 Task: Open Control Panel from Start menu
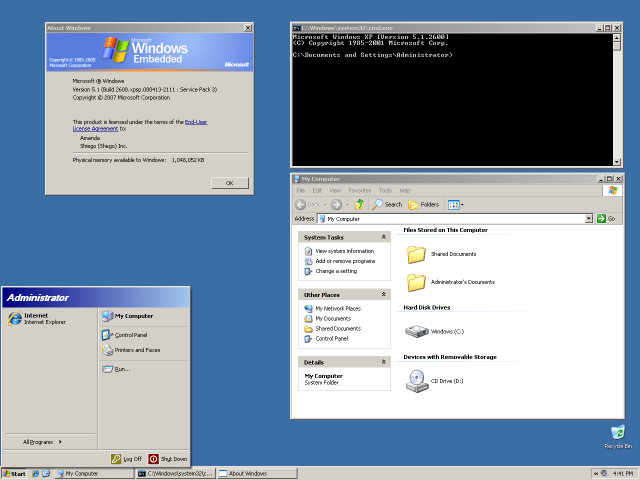(x=124, y=335)
